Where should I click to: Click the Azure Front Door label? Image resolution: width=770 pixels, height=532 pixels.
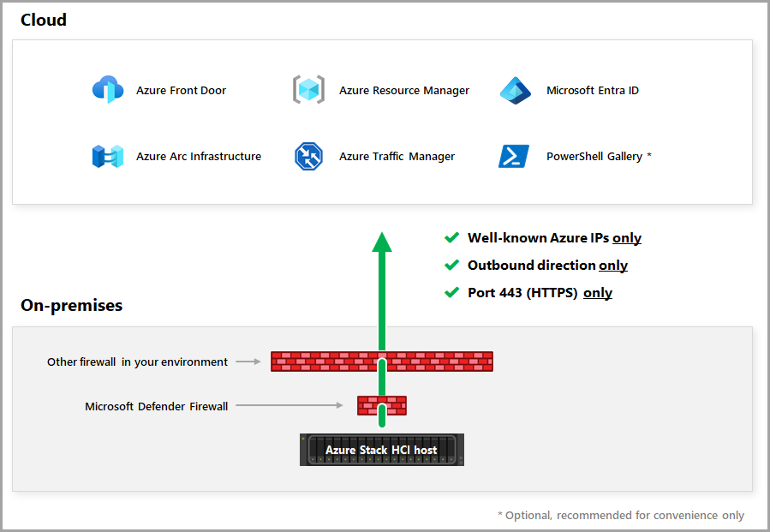pyautogui.click(x=182, y=91)
